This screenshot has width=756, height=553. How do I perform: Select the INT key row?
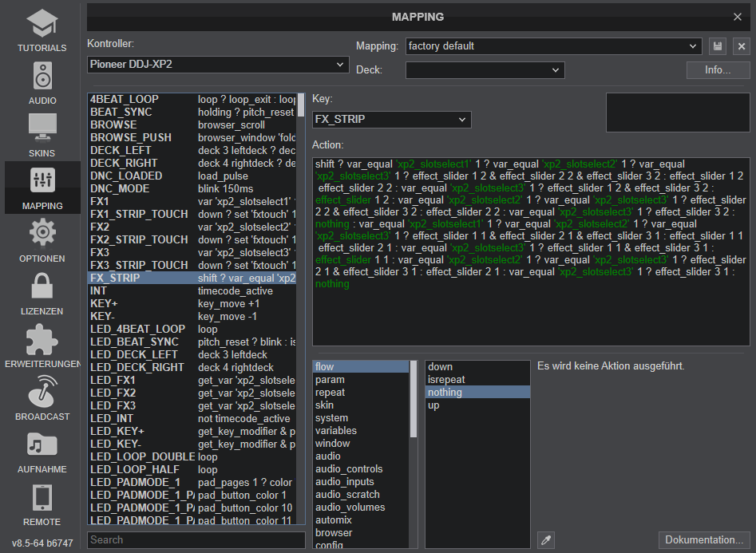192,290
